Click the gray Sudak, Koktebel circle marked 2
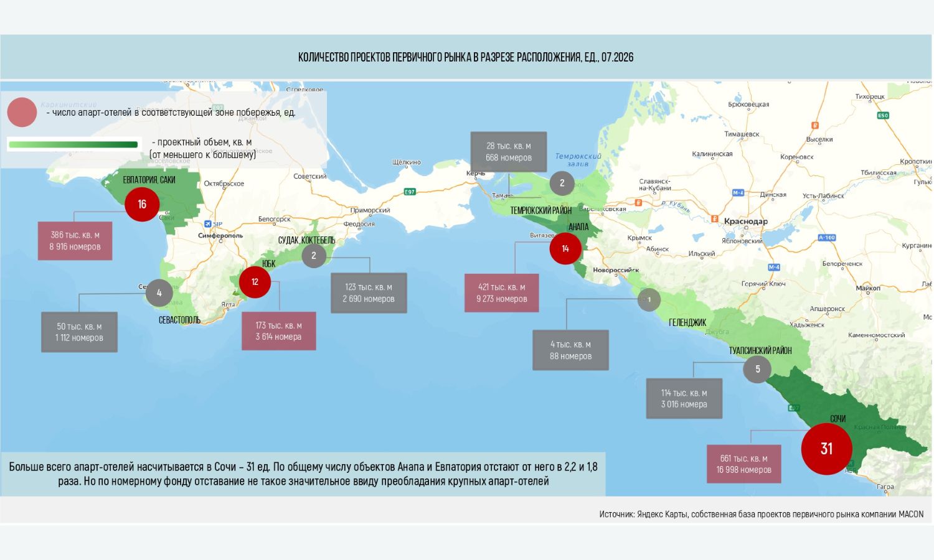The width and height of the screenshot is (934, 560). coord(314,256)
